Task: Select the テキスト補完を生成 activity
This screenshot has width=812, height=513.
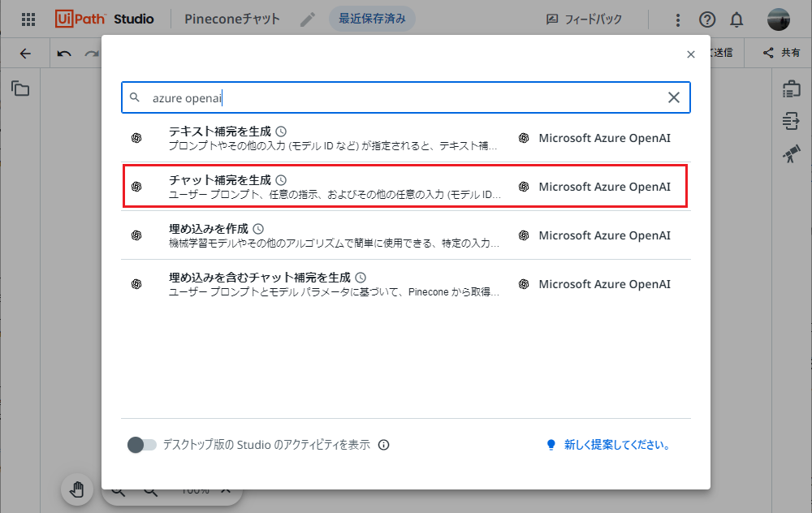Action: click(406, 138)
